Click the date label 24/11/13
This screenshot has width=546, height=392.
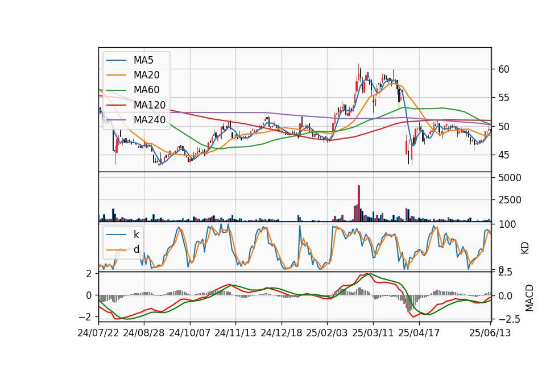(x=235, y=333)
